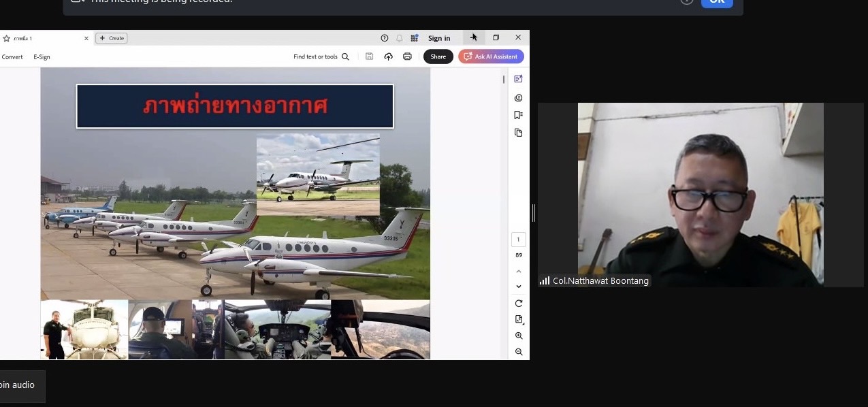This screenshot has width=868, height=407.
Task: Click the Share button
Action: click(438, 56)
